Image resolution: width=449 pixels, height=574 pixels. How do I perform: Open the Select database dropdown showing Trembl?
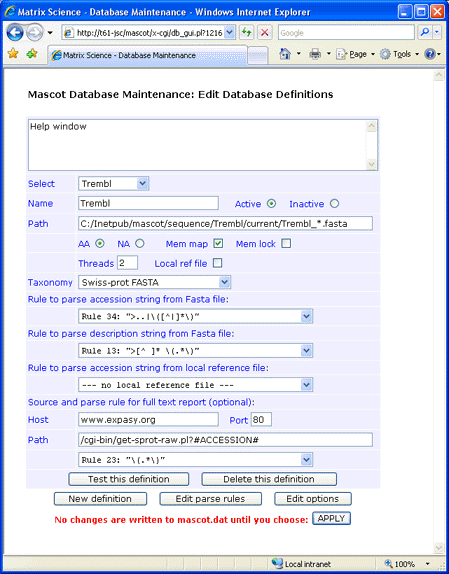pos(113,183)
